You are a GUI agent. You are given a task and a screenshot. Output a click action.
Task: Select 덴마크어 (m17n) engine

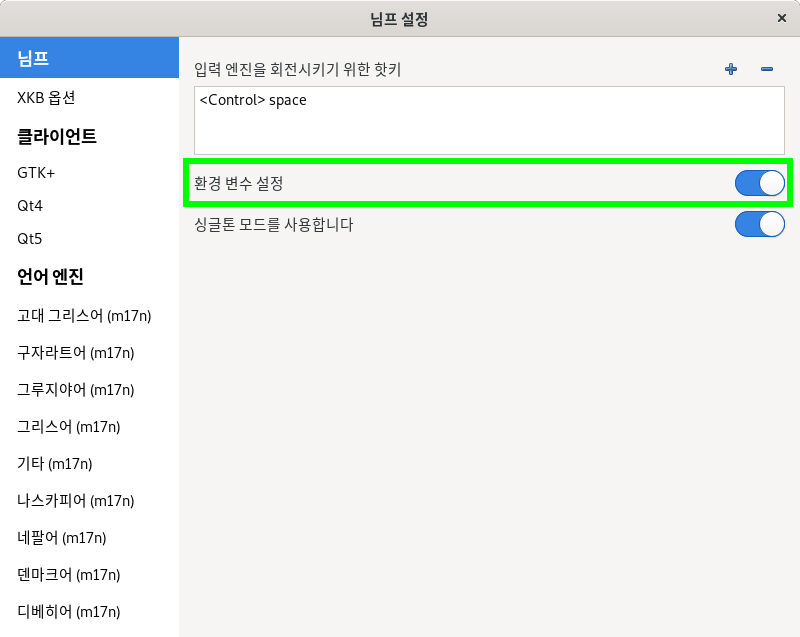(x=89, y=574)
